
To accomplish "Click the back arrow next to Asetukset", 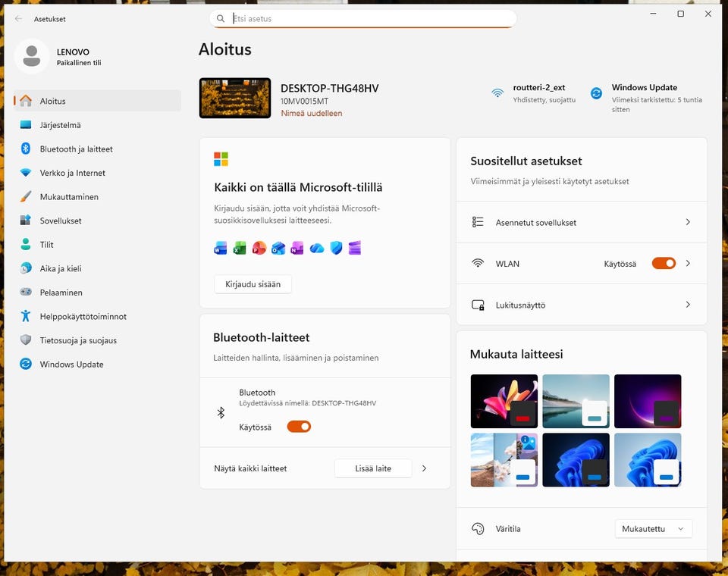I will (x=18, y=18).
